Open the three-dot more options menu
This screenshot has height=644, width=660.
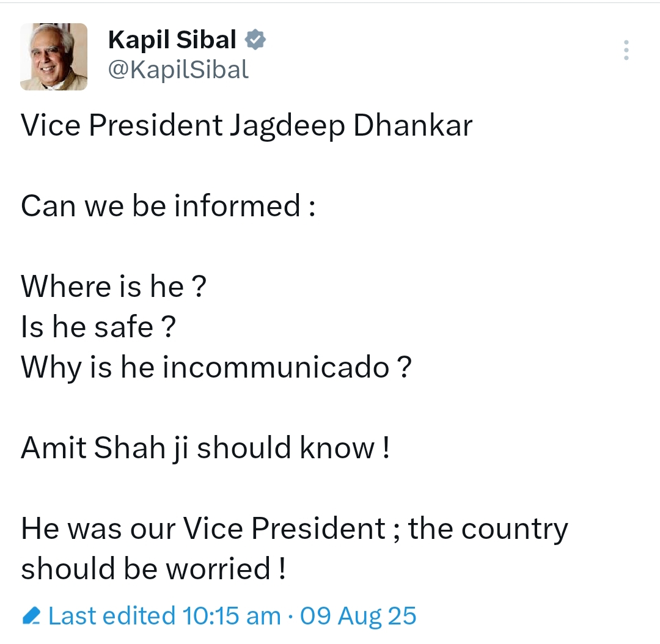(x=626, y=50)
